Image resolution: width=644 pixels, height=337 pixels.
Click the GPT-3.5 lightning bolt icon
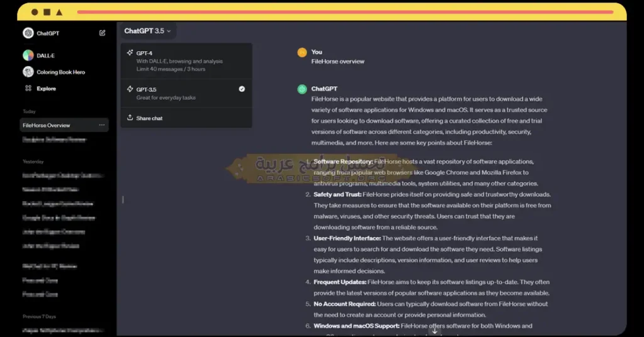[x=130, y=89]
